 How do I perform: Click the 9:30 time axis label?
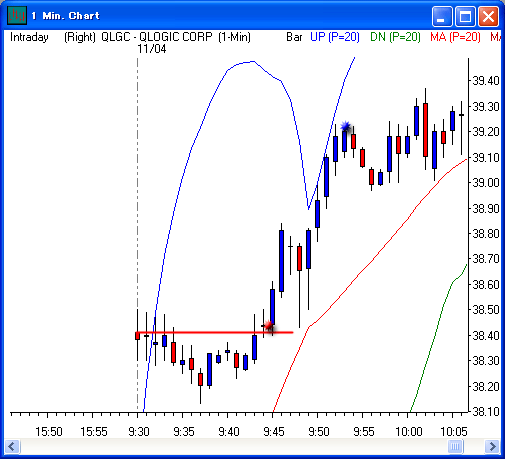139,432
